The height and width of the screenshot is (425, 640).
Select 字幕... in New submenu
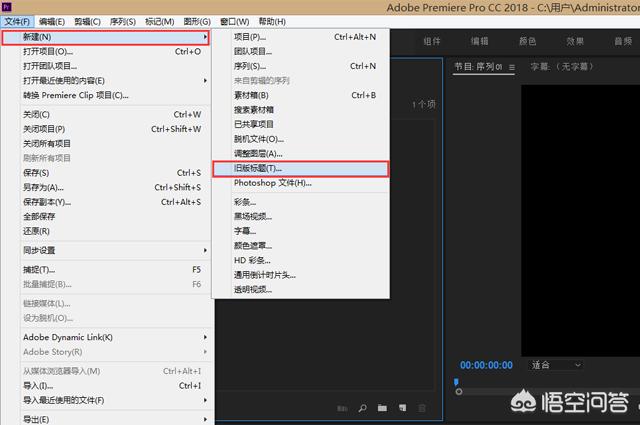(x=301, y=231)
